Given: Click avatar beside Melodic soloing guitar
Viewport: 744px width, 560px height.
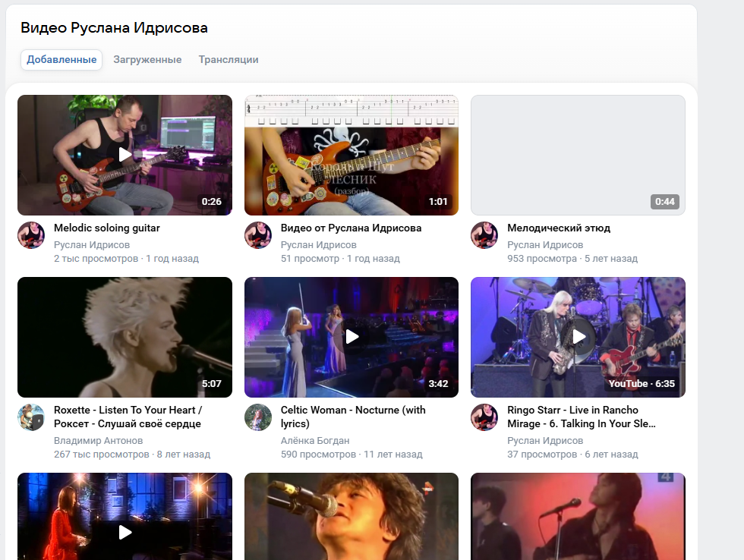Looking at the screenshot, I should tap(31, 235).
